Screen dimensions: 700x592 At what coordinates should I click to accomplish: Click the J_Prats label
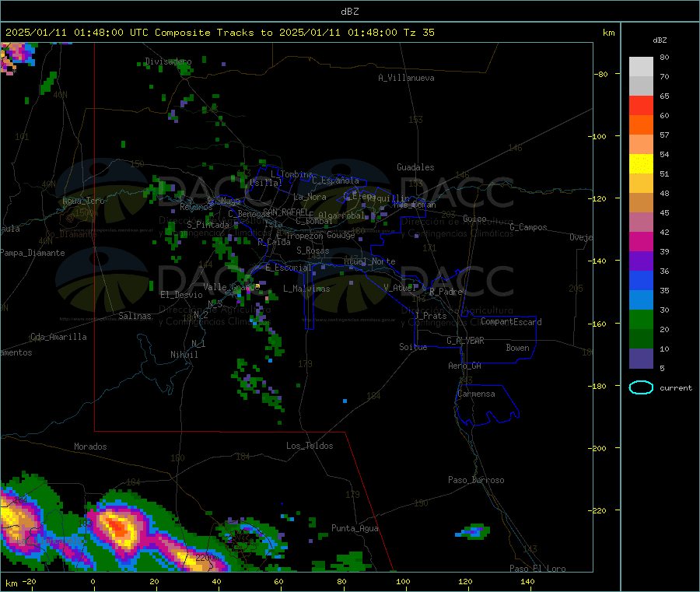tap(430, 316)
